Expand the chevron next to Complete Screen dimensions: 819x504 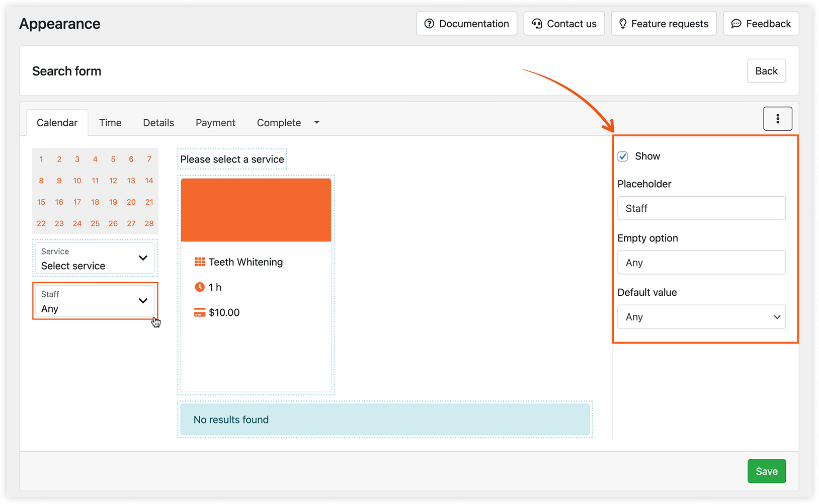coord(316,122)
